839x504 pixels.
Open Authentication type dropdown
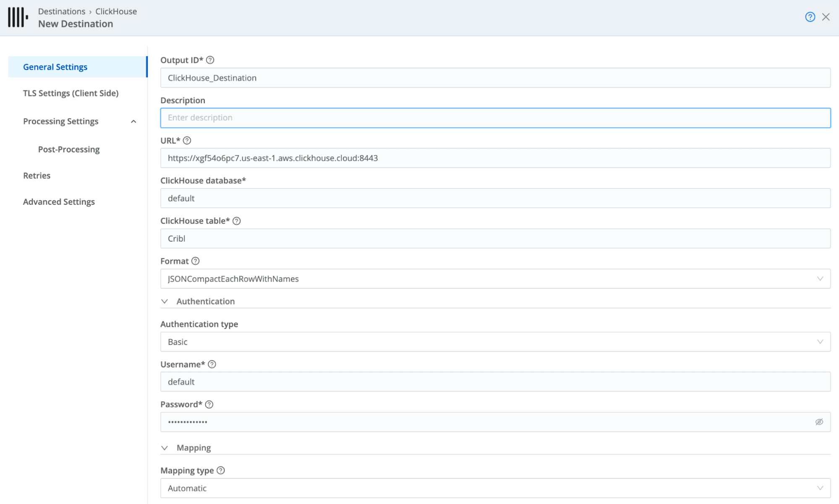click(x=495, y=342)
